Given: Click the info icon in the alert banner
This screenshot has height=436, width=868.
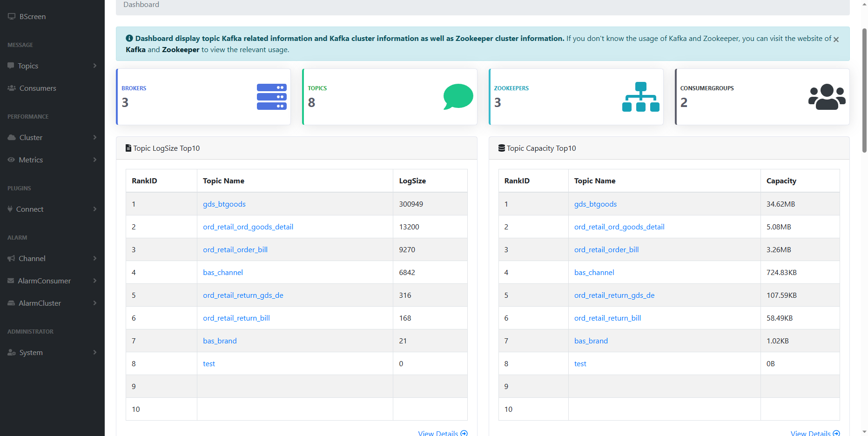Looking at the screenshot, I should (x=129, y=38).
